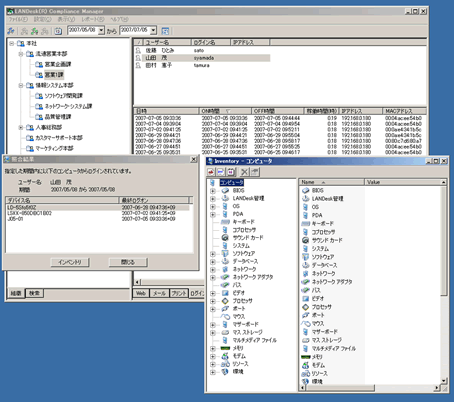
Task: Click the Inventory list vertical scrollbar
Action: coord(443,241)
